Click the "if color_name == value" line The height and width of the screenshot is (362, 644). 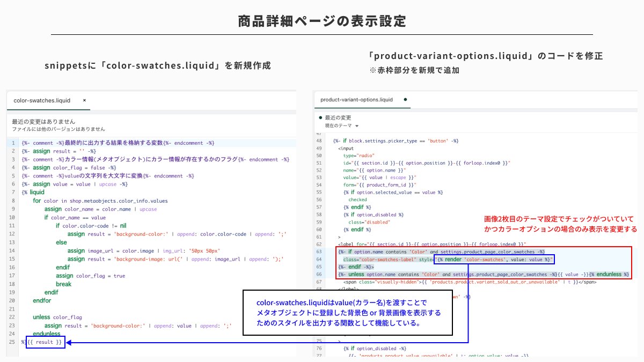coord(75,218)
